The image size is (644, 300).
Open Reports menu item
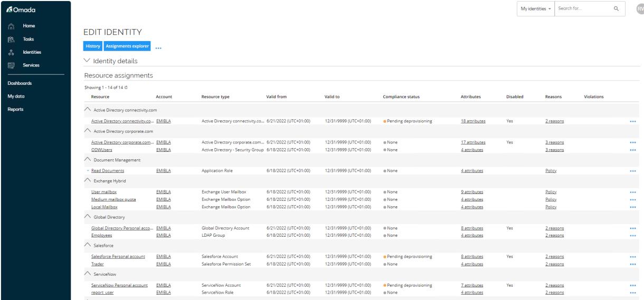pos(14,110)
